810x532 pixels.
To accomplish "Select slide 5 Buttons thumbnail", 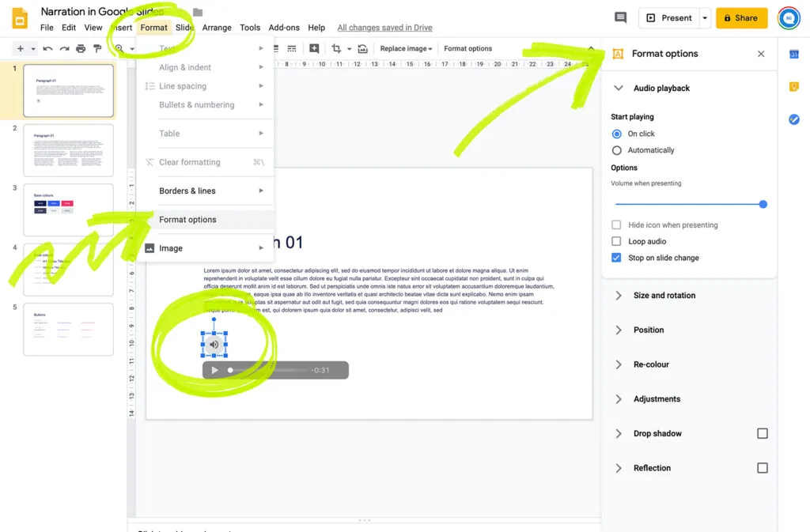I will pyautogui.click(x=68, y=329).
